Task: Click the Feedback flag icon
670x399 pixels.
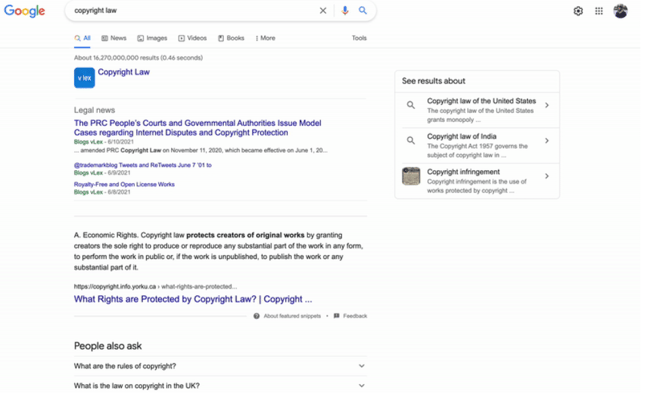Action: pos(337,316)
